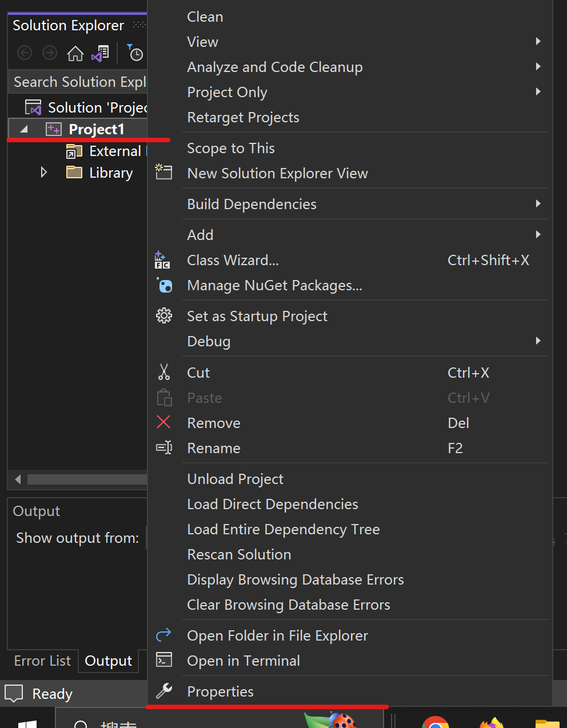This screenshot has height=728, width=567.
Task: Click the Properties wrench icon
Action: pyautogui.click(x=164, y=691)
